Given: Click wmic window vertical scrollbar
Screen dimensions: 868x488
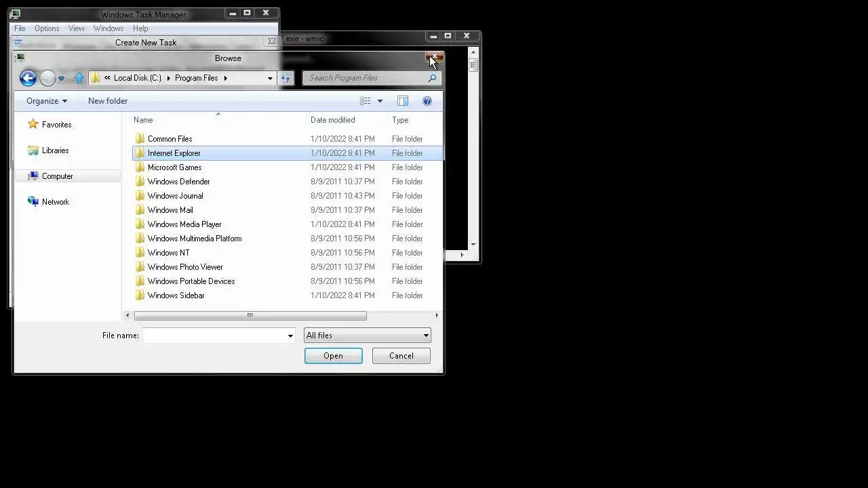Looking at the screenshot, I should [473, 66].
